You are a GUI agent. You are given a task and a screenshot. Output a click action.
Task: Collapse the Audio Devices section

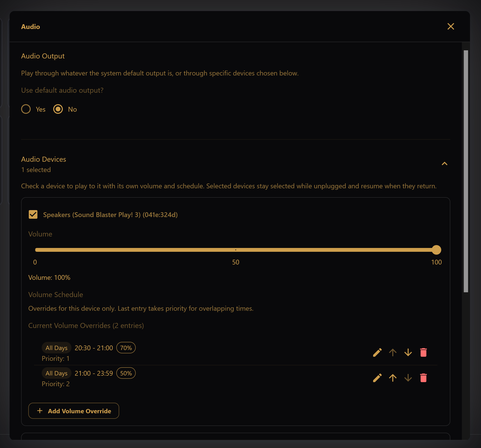(x=445, y=164)
